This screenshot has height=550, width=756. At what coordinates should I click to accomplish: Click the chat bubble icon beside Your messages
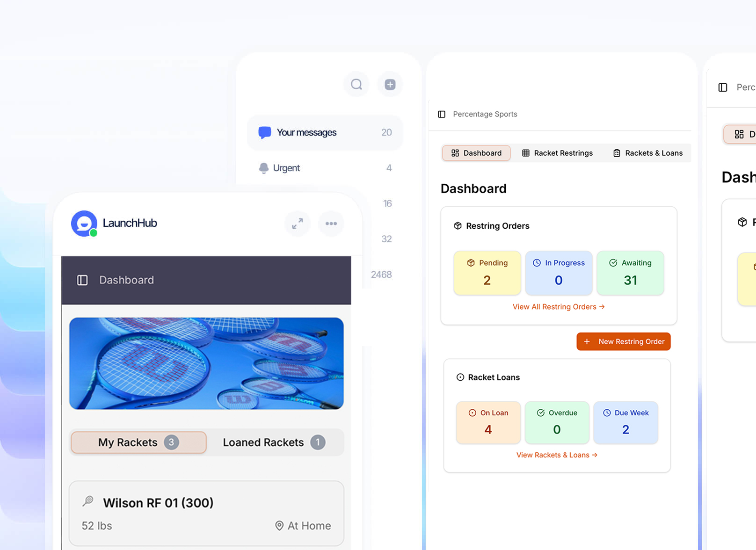(x=264, y=132)
